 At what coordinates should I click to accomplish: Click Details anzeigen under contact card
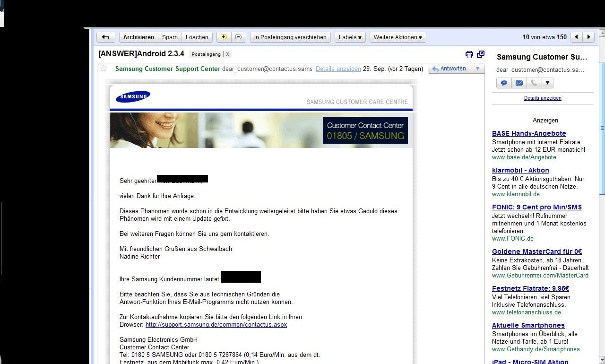[x=543, y=98]
